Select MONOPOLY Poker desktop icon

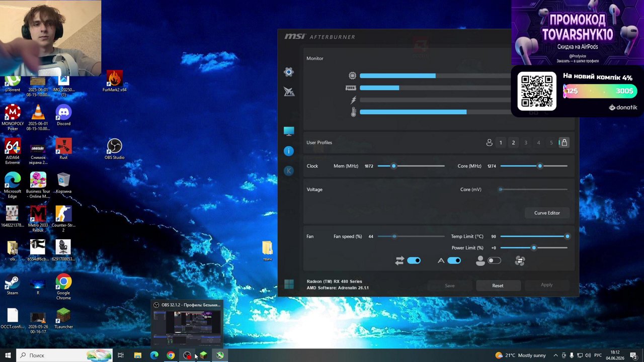tap(13, 118)
